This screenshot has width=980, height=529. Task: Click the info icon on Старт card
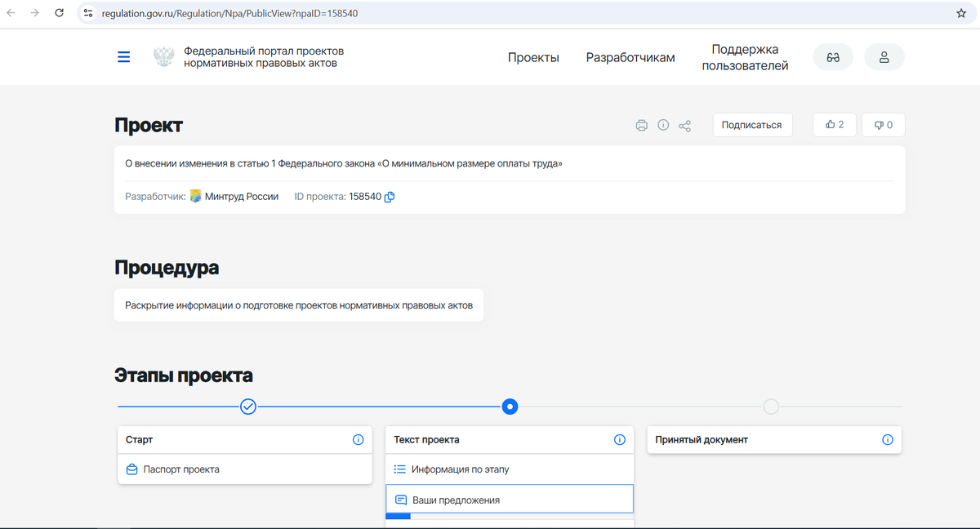[x=358, y=439]
